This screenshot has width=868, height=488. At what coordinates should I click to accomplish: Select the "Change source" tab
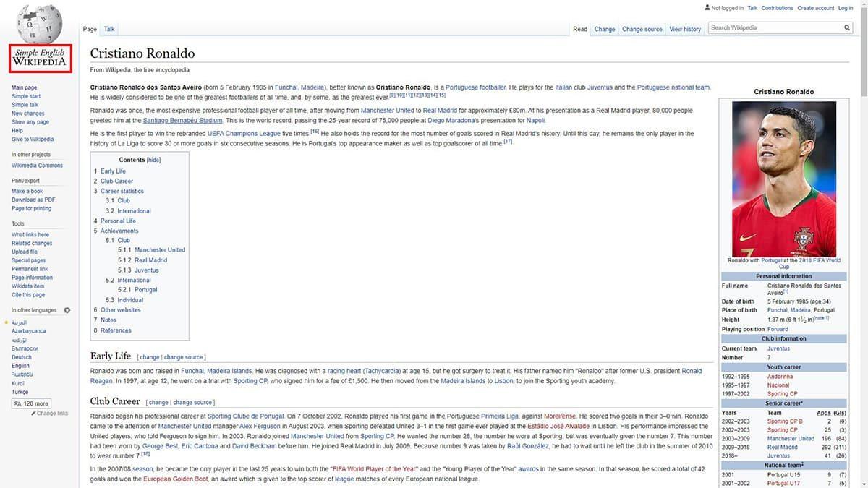click(x=641, y=29)
